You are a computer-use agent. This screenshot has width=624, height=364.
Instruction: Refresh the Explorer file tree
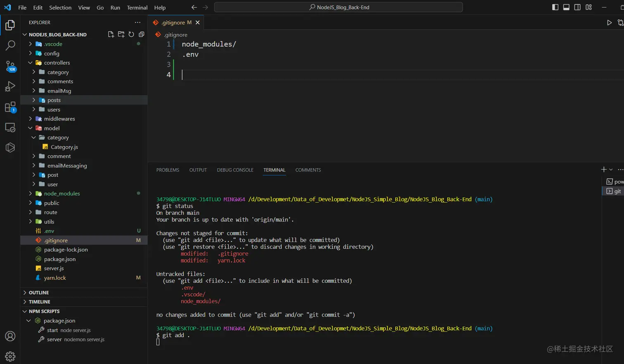131,34
